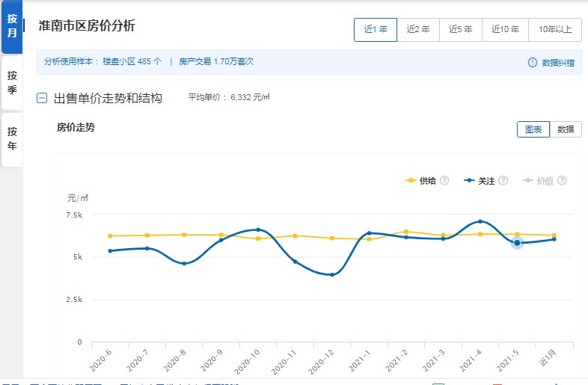Click the 淮南市区房价分析 title
588x385 pixels.
pyautogui.click(x=87, y=26)
